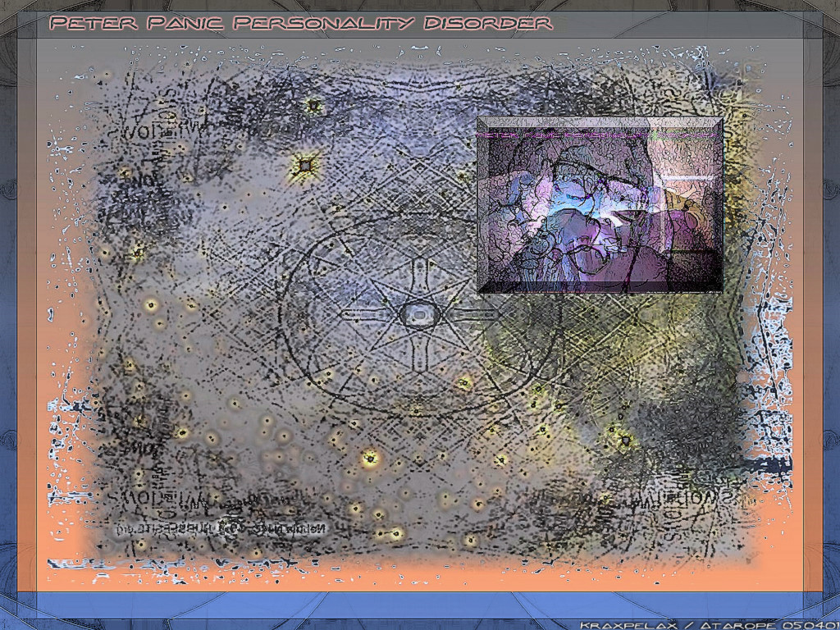Click the 'Peter Panic Personality Disorder' title text
The image size is (840, 630).
pos(301,23)
